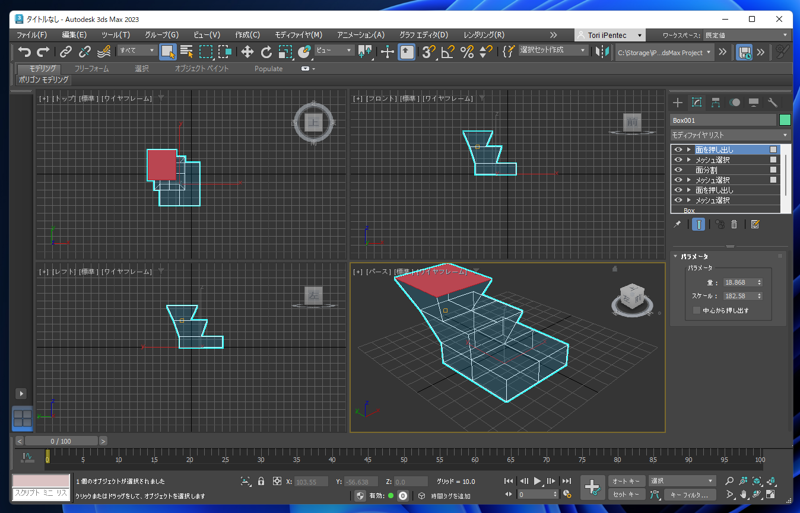The width and height of the screenshot is (800, 513).
Task: Click the green object color swatch
Action: (785, 120)
